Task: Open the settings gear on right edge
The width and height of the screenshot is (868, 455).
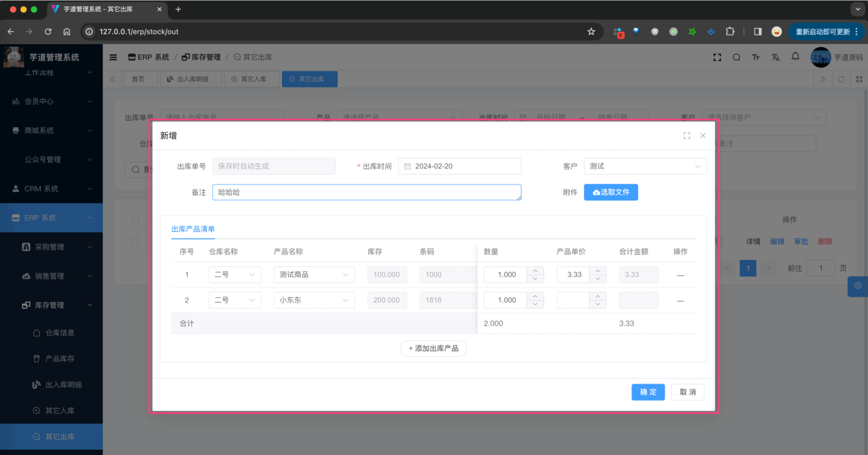Action: [858, 286]
